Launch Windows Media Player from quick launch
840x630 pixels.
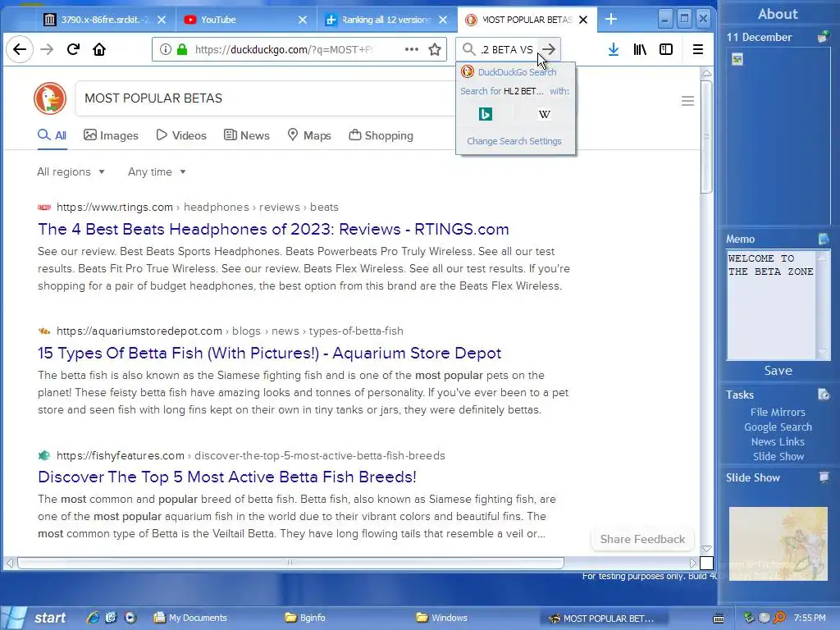click(130, 617)
